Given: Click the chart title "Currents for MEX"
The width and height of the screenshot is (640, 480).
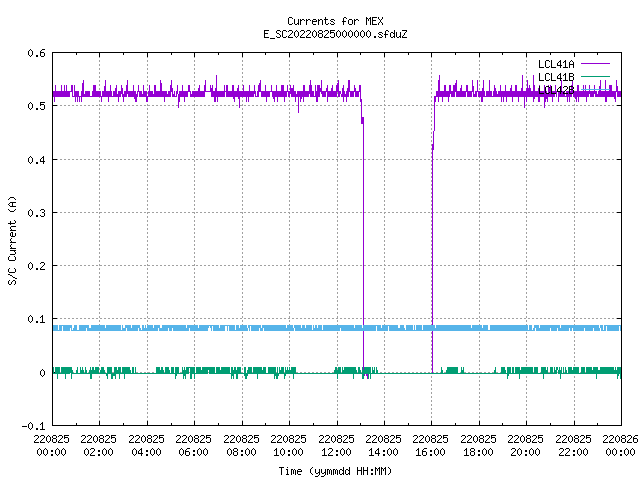Looking at the screenshot, I should 335,21.
